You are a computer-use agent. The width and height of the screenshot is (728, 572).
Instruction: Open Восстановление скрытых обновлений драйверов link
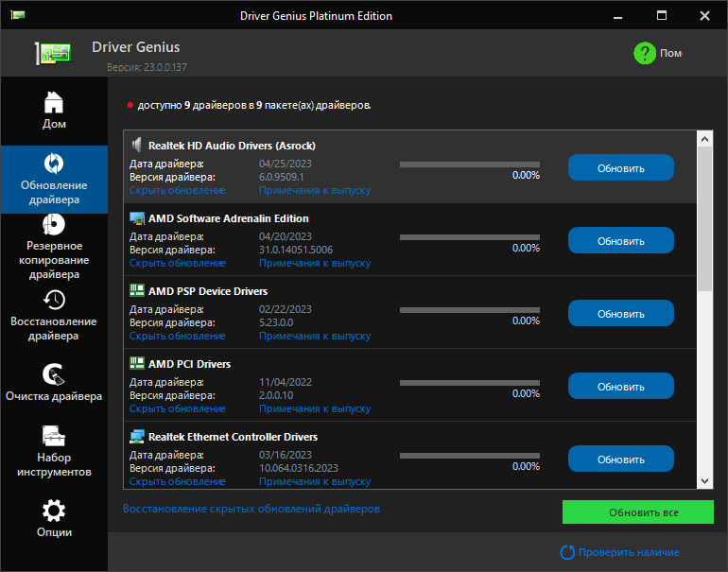[x=251, y=509]
